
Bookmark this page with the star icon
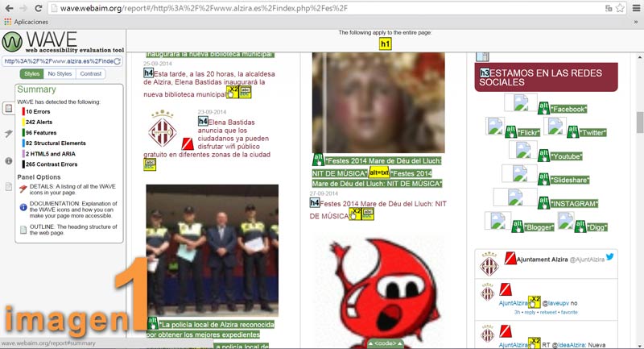pos(620,8)
